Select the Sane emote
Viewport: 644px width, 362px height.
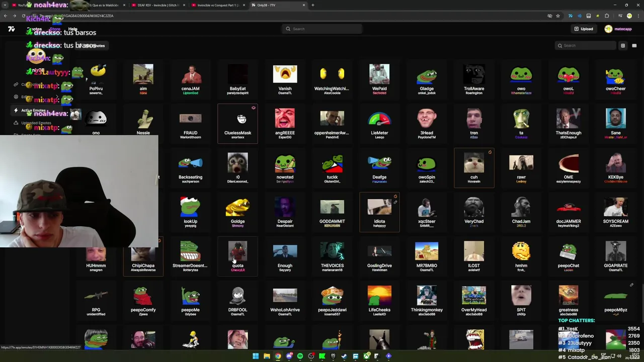point(616,124)
